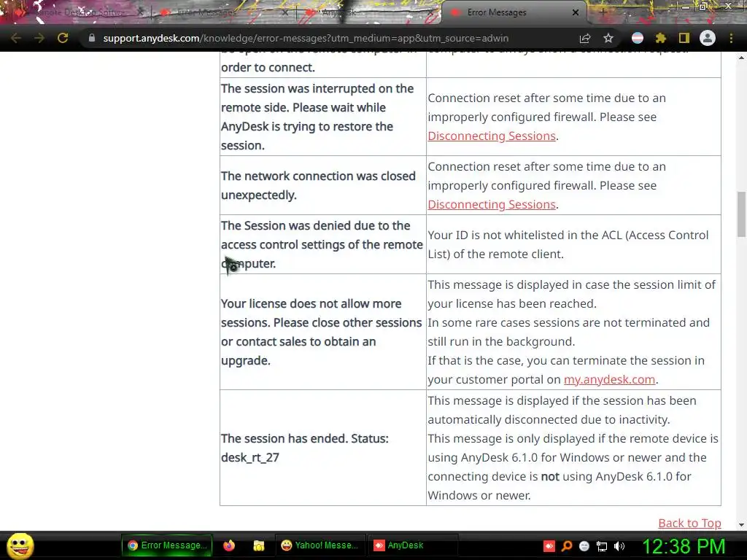
Task: Click the striped round extension icon
Action: [638, 38]
